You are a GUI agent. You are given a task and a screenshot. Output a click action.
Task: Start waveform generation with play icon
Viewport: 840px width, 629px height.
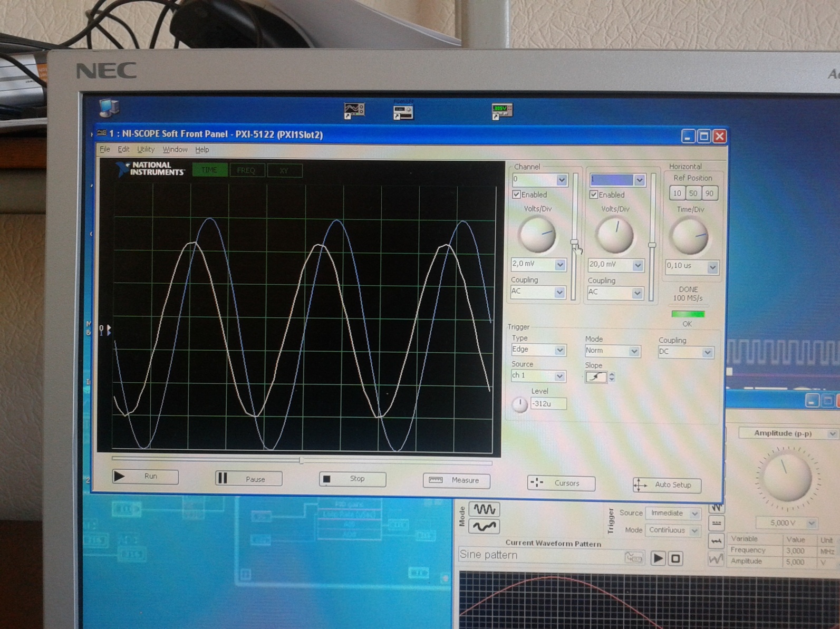pos(658,558)
